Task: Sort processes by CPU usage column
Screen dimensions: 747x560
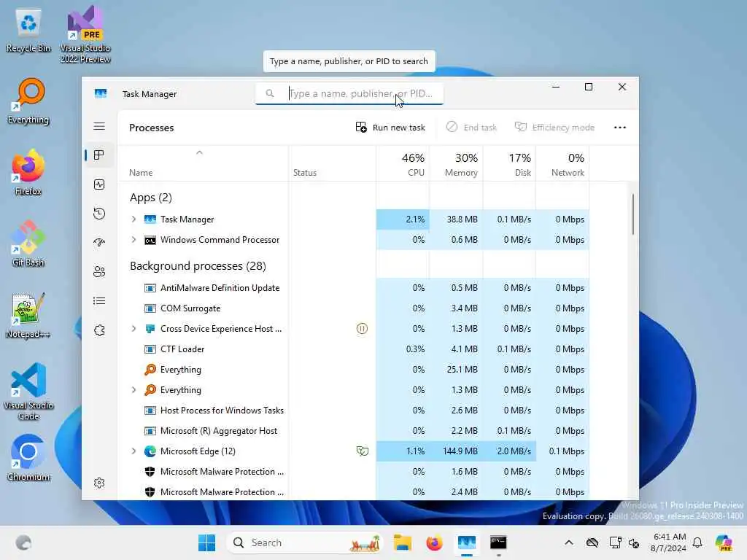Action: 403,163
